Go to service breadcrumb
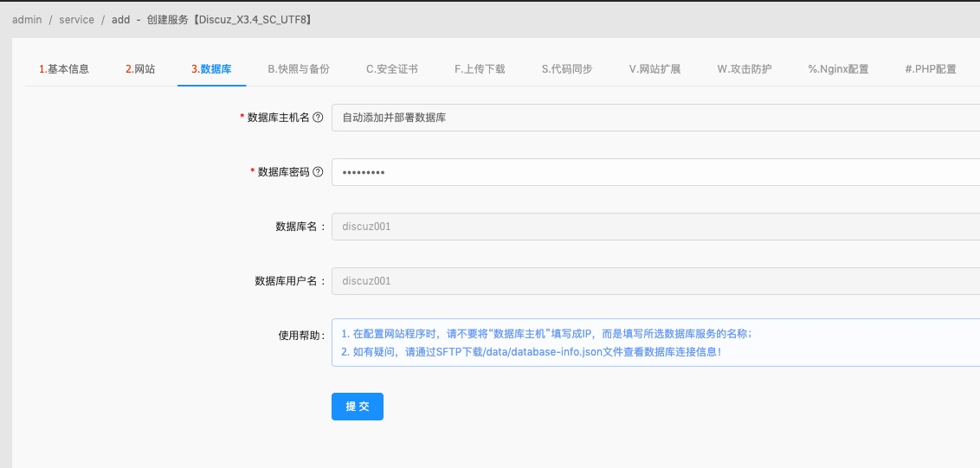Viewport: 980px width, 468px height. (76, 19)
